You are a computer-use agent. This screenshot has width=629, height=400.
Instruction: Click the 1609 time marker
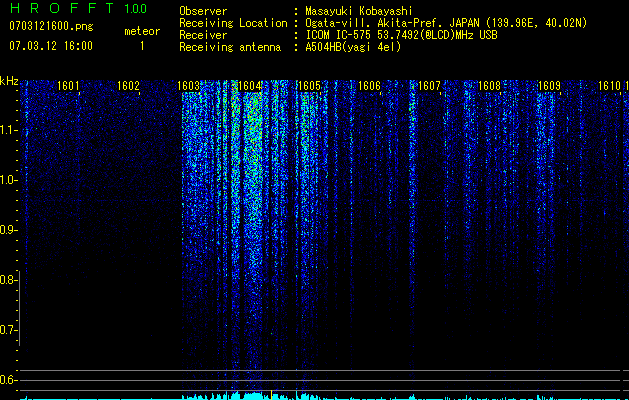pyautogui.click(x=549, y=86)
